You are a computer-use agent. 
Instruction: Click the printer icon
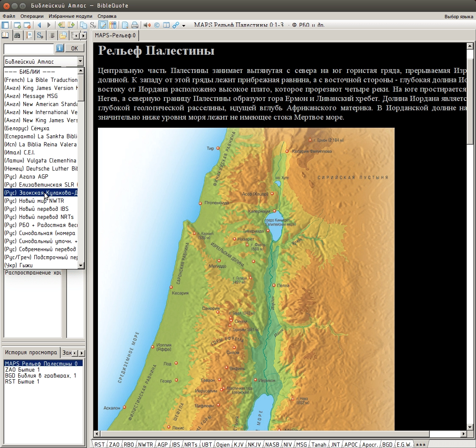point(135,25)
